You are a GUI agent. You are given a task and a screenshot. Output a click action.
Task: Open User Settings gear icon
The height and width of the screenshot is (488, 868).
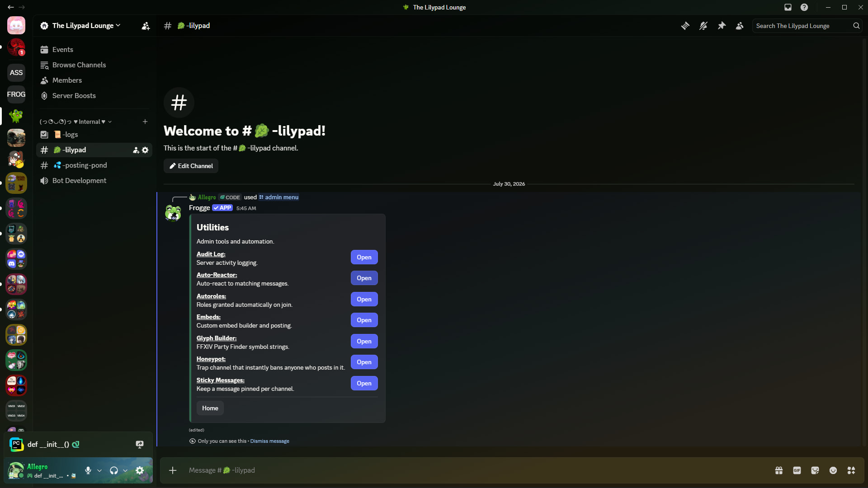coord(140,470)
